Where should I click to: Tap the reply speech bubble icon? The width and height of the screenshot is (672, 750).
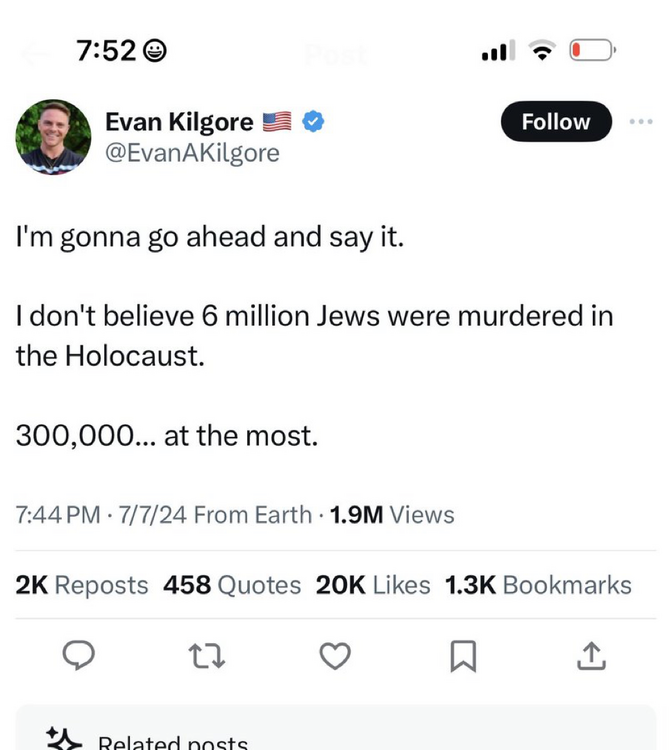[78, 656]
